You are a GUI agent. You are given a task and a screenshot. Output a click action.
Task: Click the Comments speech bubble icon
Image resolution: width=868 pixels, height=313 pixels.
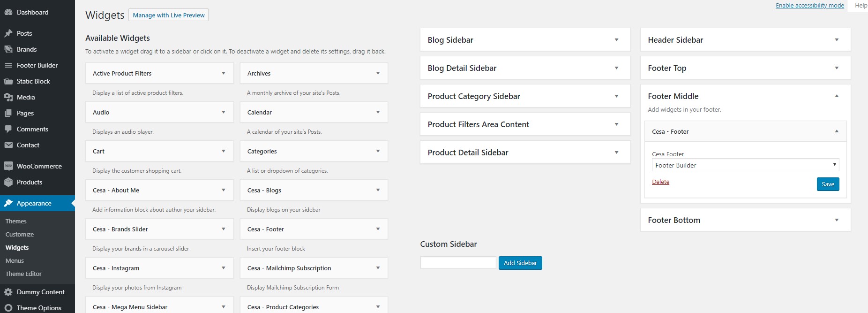(x=8, y=129)
